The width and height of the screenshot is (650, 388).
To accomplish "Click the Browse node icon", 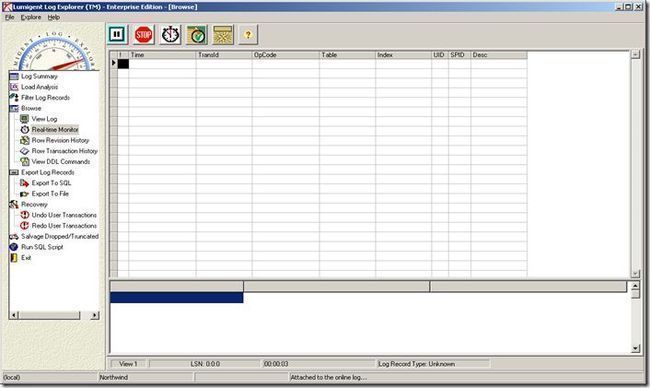I will [x=14, y=108].
